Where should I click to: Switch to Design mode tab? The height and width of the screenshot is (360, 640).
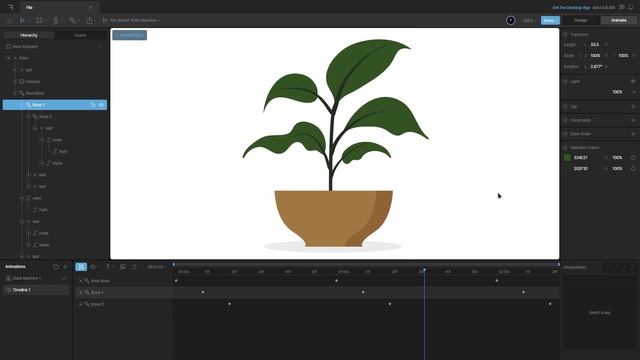pos(581,20)
